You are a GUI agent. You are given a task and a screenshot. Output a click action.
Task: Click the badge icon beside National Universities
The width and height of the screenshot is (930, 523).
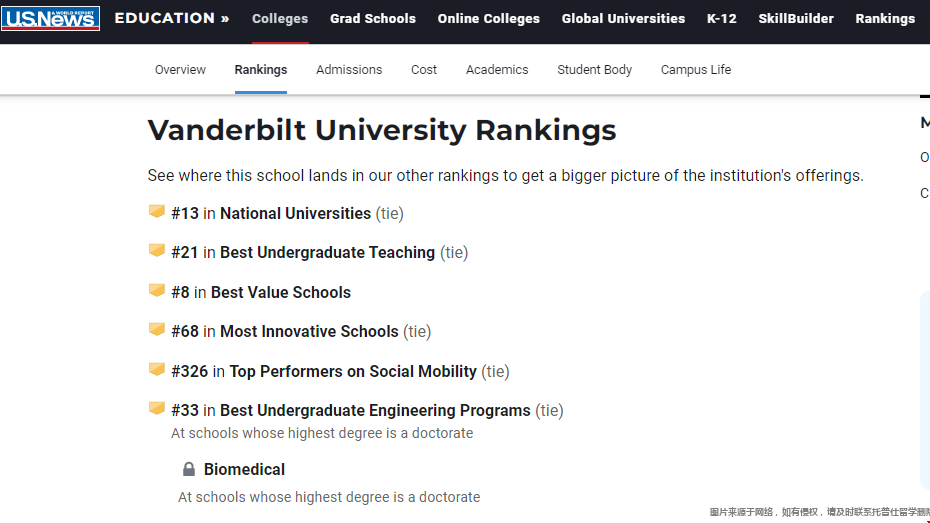157,212
